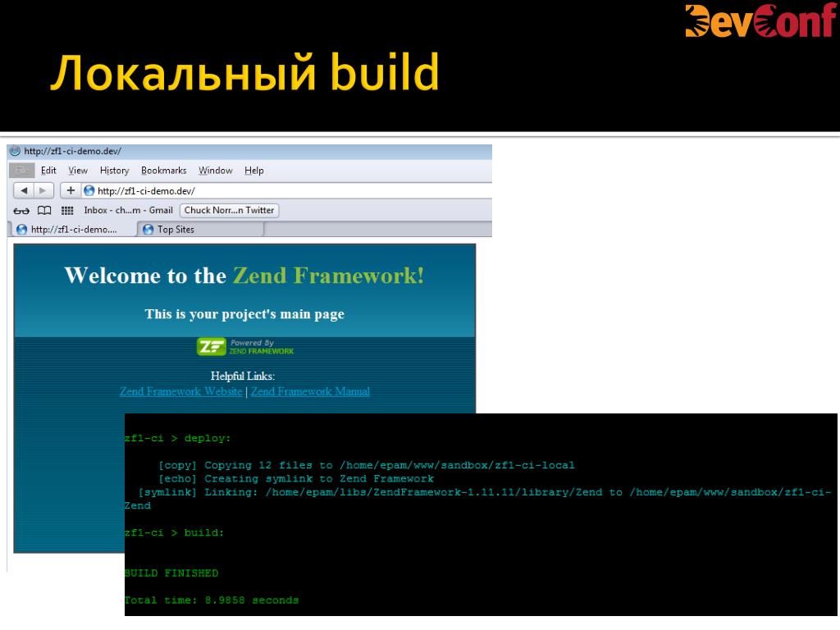Click the Safari icon in the title bar
This screenshot has width=840, height=630.
pos(15,151)
